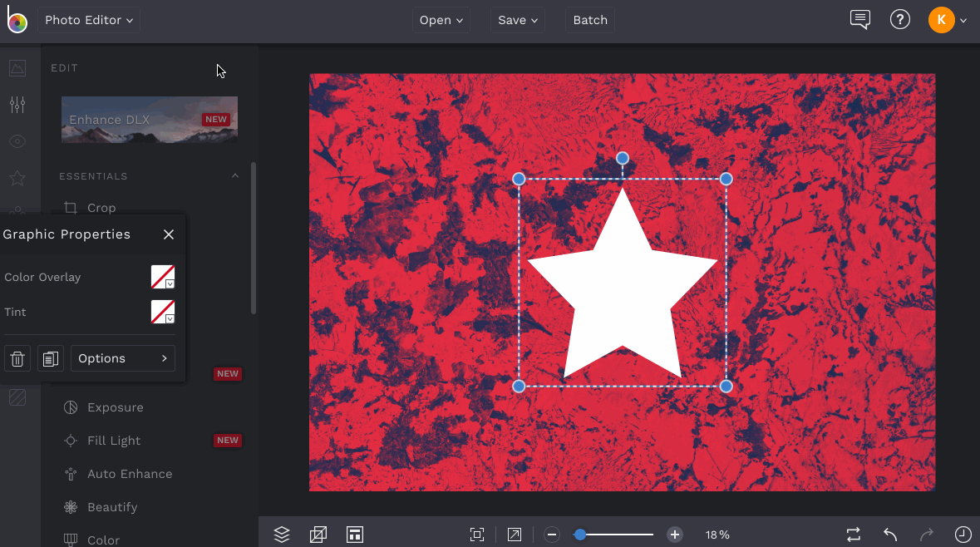Click the fit to screen icon
980x547 pixels.
[477, 535]
